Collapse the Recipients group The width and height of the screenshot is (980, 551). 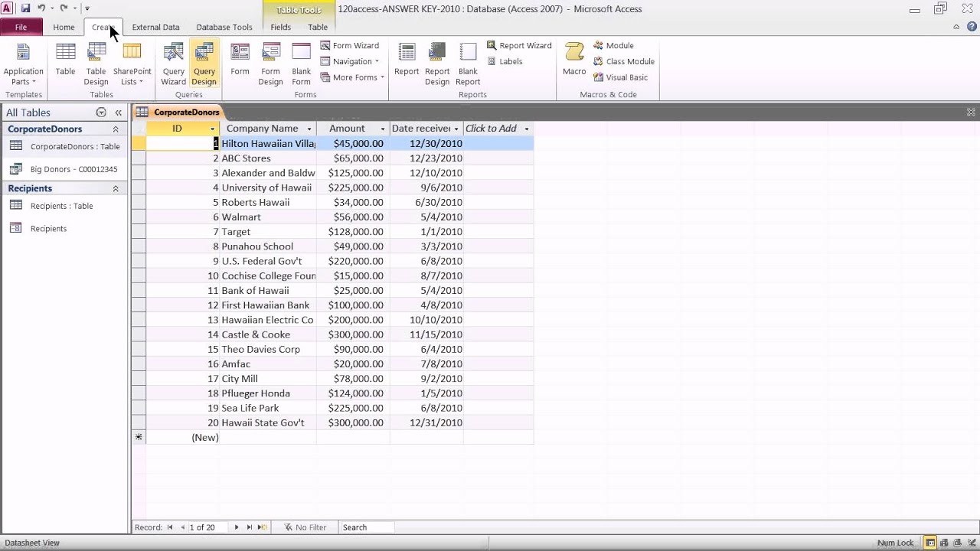(x=116, y=188)
